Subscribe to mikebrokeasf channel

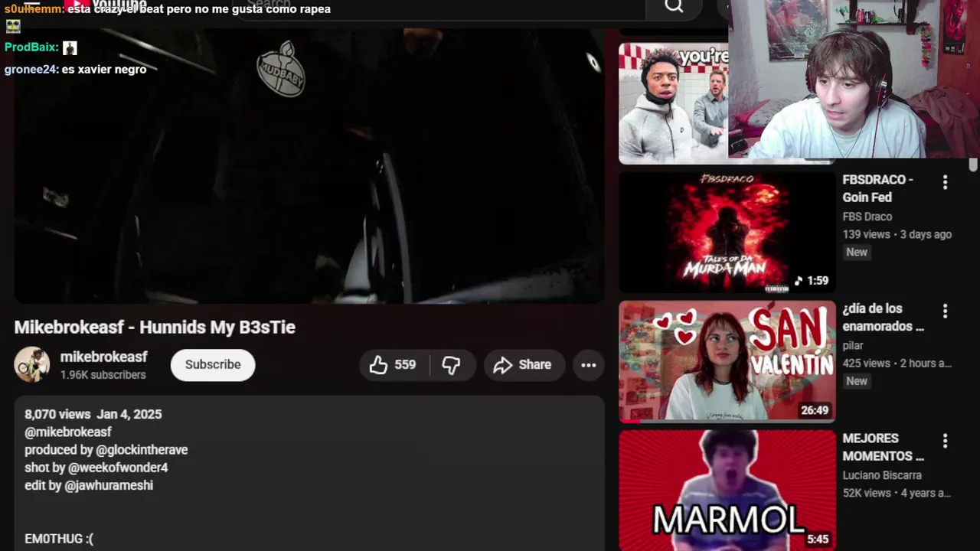(213, 364)
